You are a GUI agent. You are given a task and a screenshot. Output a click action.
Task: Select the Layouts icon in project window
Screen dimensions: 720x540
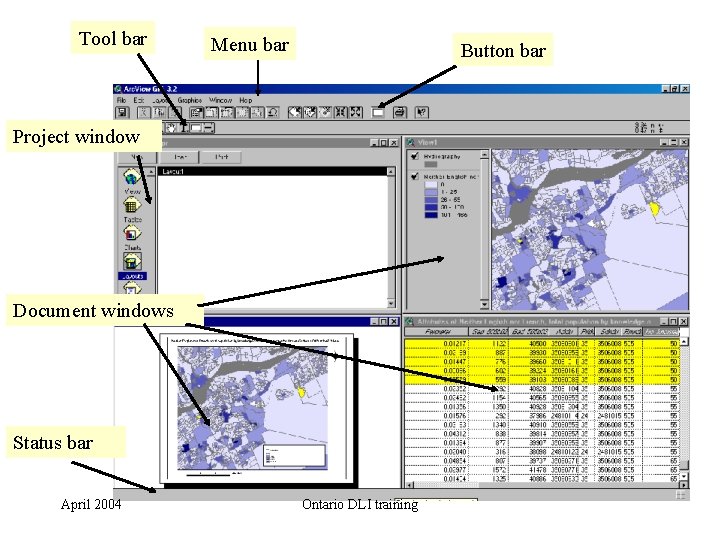pyautogui.click(x=132, y=262)
